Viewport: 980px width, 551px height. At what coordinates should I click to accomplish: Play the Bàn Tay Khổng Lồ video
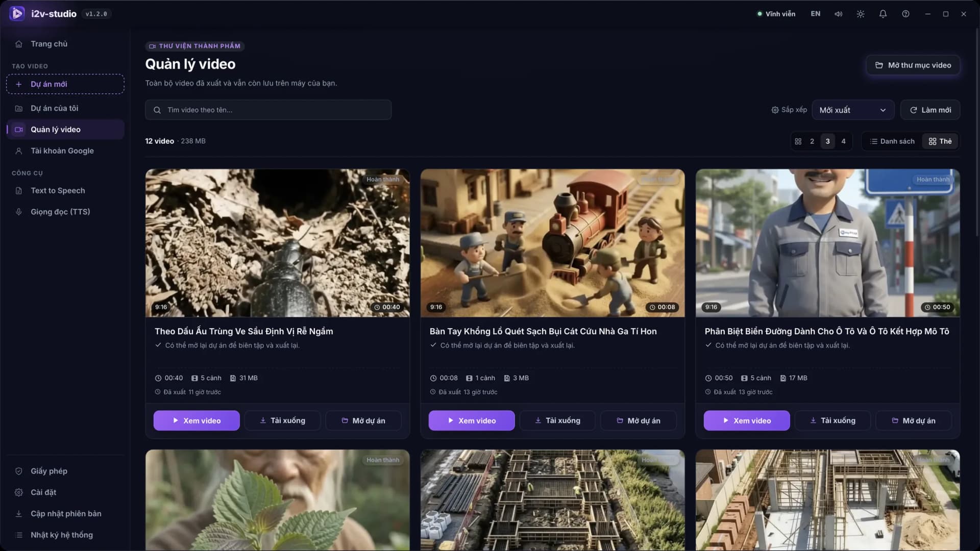472,421
